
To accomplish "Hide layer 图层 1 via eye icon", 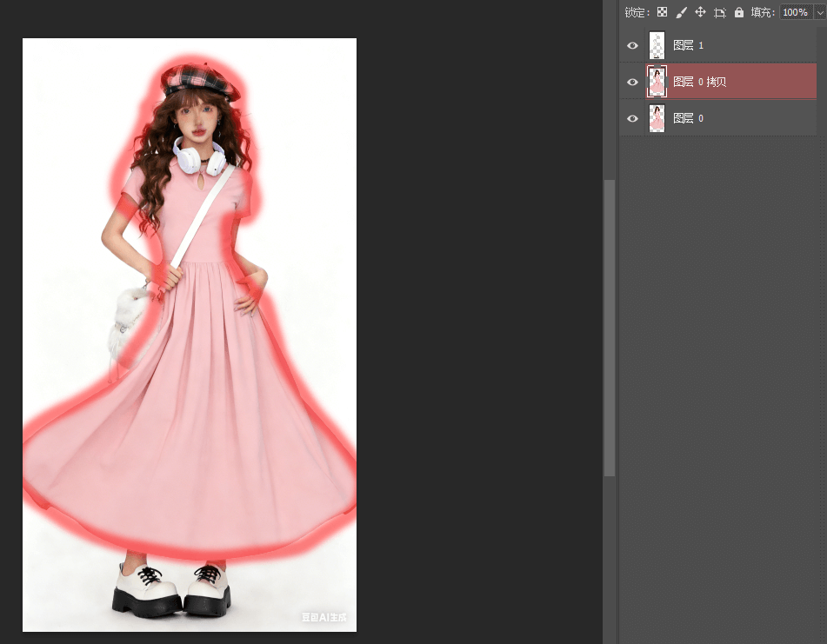I will [632, 45].
